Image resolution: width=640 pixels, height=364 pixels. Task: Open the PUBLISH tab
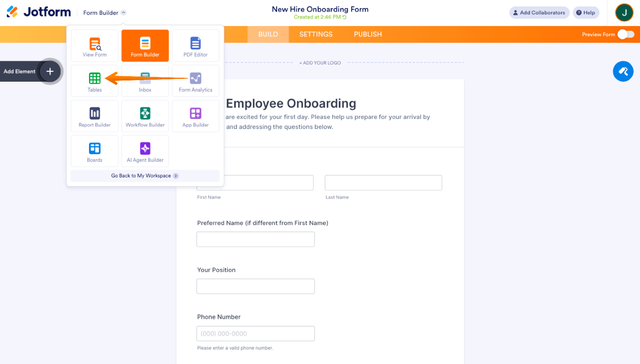tap(368, 34)
